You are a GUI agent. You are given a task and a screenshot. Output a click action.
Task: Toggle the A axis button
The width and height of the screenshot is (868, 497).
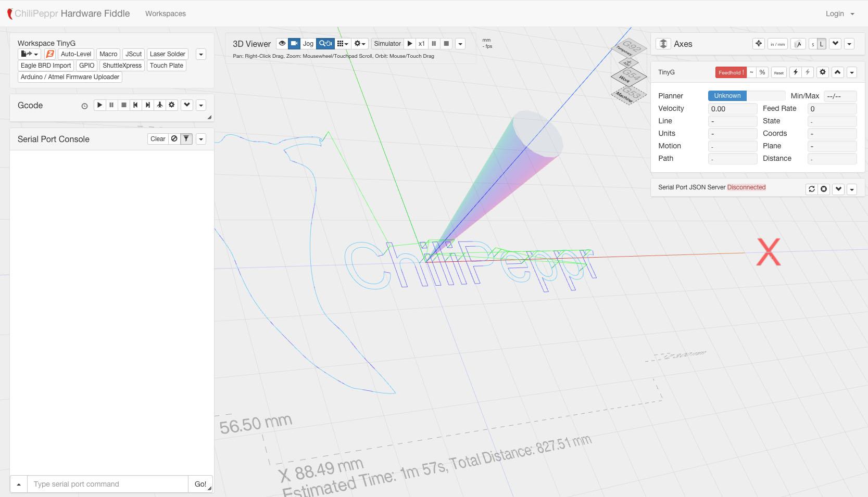[x=798, y=44]
